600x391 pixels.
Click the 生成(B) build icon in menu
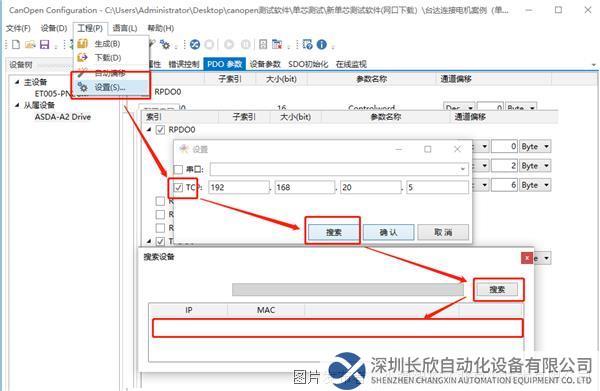tap(82, 44)
